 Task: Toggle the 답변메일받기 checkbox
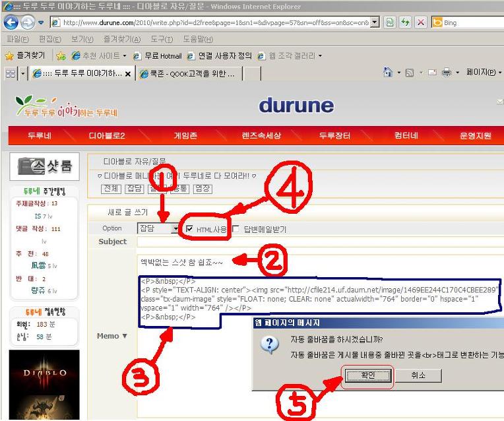[x=236, y=229]
